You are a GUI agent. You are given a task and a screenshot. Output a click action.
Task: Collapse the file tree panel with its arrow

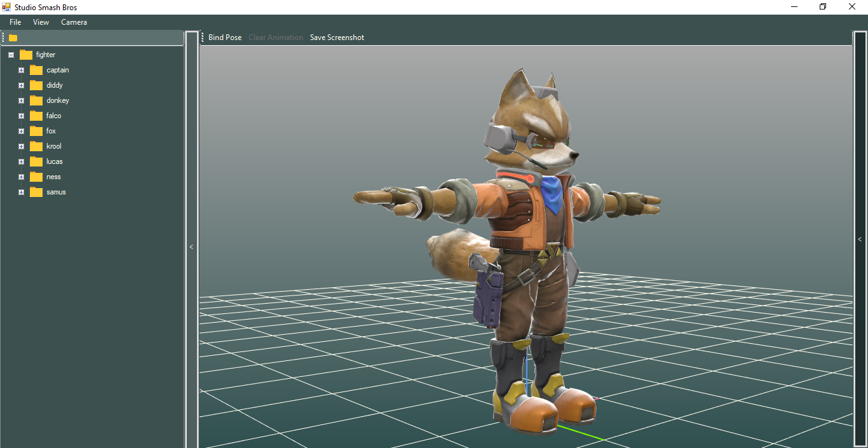tap(191, 247)
